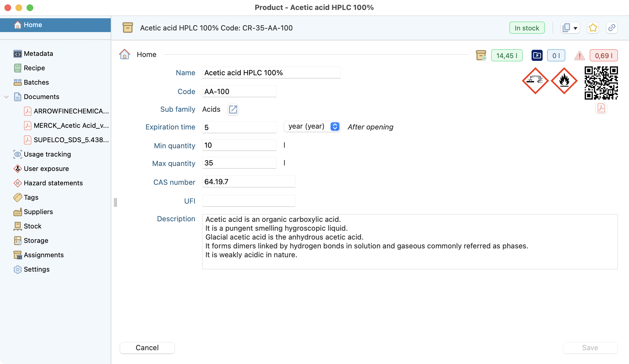Open the Batches section
Image resolution: width=629 pixels, height=364 pixels.
click(x=36, y=82)
